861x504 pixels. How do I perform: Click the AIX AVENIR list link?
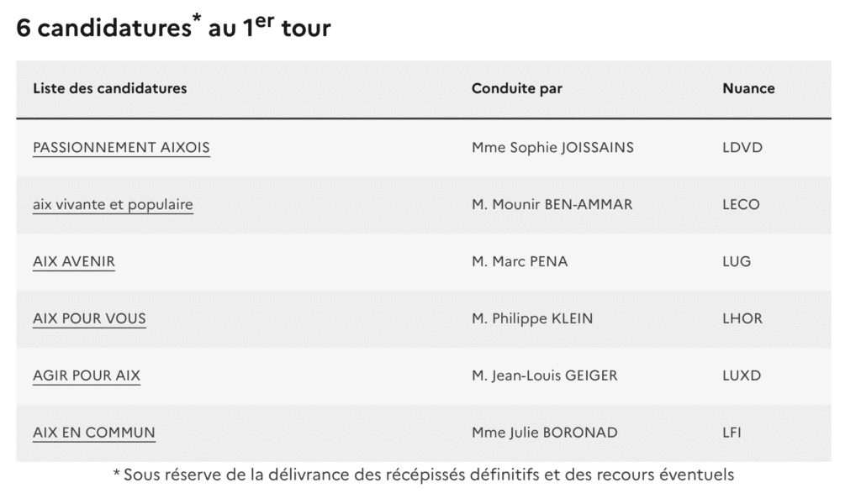(x=74, y=262)
